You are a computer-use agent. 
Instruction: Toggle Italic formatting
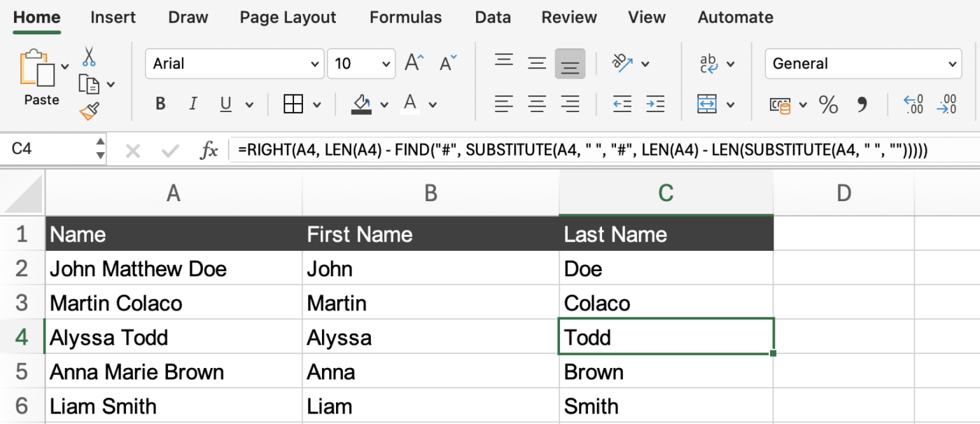tap(193, 104)
